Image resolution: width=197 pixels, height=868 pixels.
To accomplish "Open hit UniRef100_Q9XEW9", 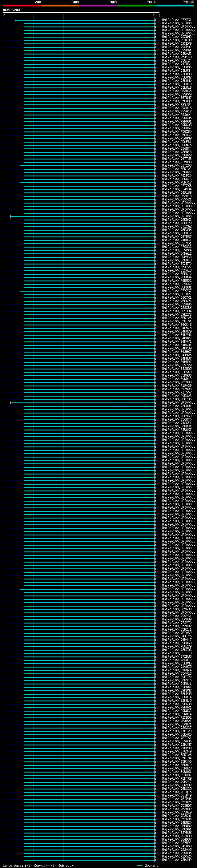I will tap(177, 40).
